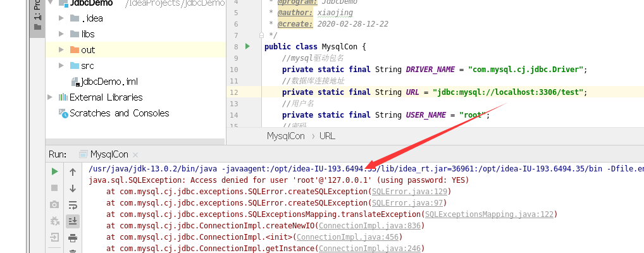Open the SQLError.java:129 stack trace link
This screenshot has height=253, width=644.
point(409,192)
